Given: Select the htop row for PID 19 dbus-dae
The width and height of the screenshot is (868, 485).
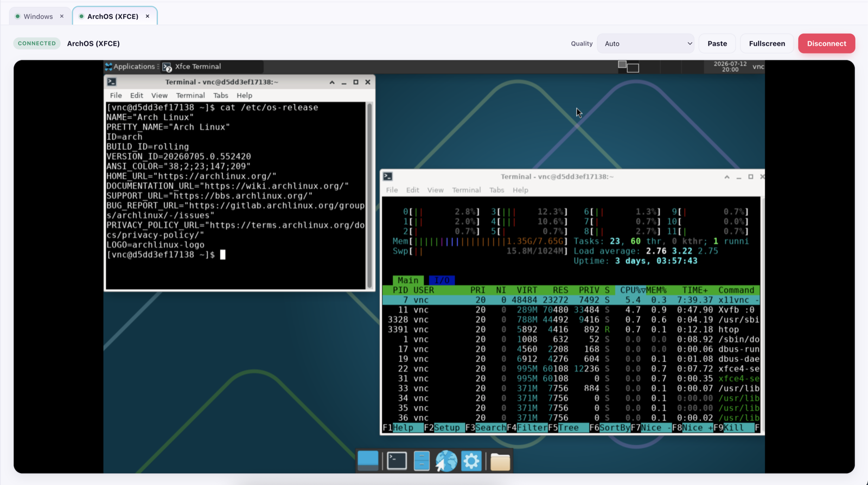Looking at the screenshot, I should 571,359.
